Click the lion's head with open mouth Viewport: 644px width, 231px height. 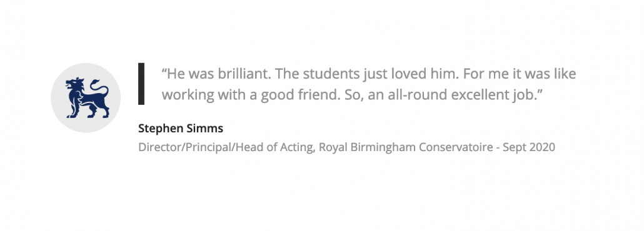point(74,86)
